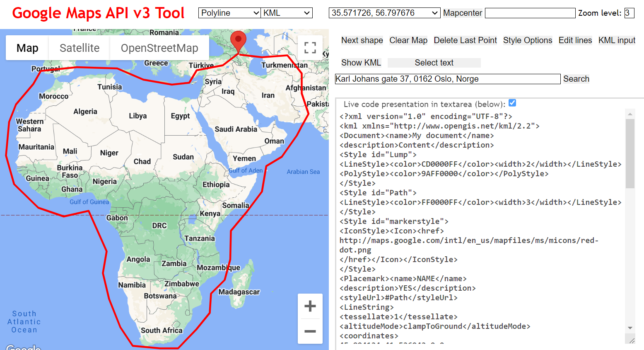Click the South Africa label on the map
This screenshot has width=644, height=350.
point(162,331)
